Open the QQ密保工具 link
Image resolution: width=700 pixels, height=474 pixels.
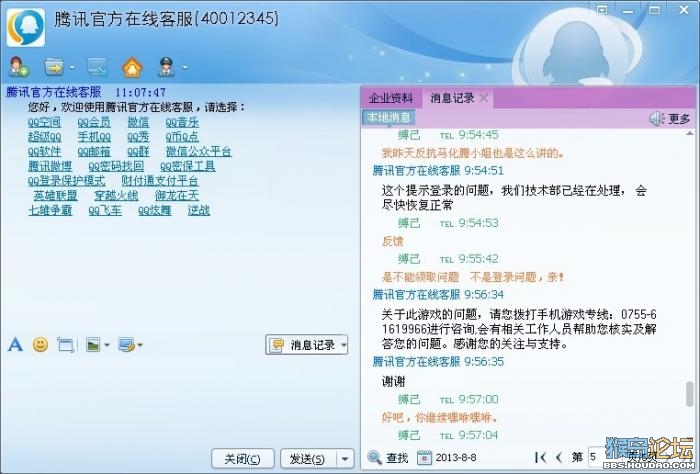click(188, 166)
